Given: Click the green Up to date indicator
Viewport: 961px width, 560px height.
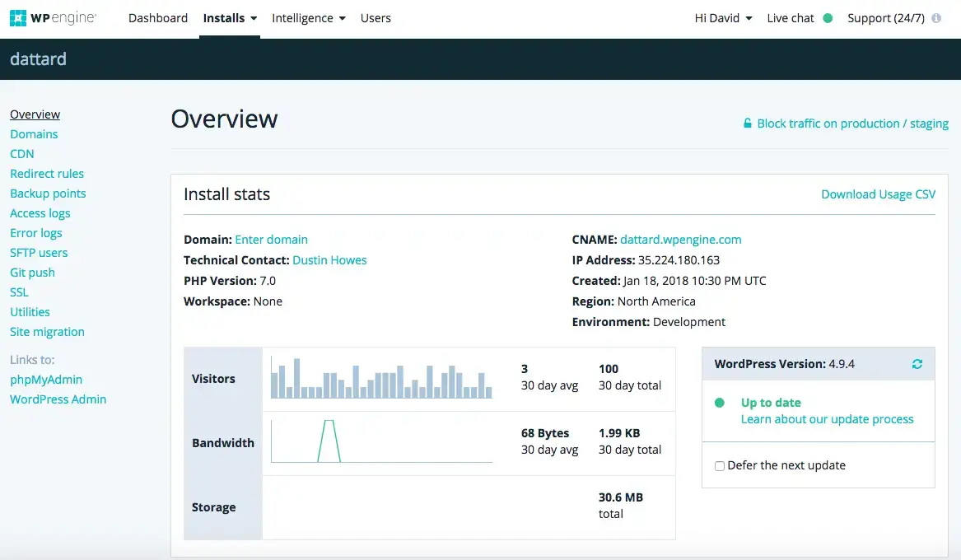Looking at the screenshot, I should [x=720, y=403].
